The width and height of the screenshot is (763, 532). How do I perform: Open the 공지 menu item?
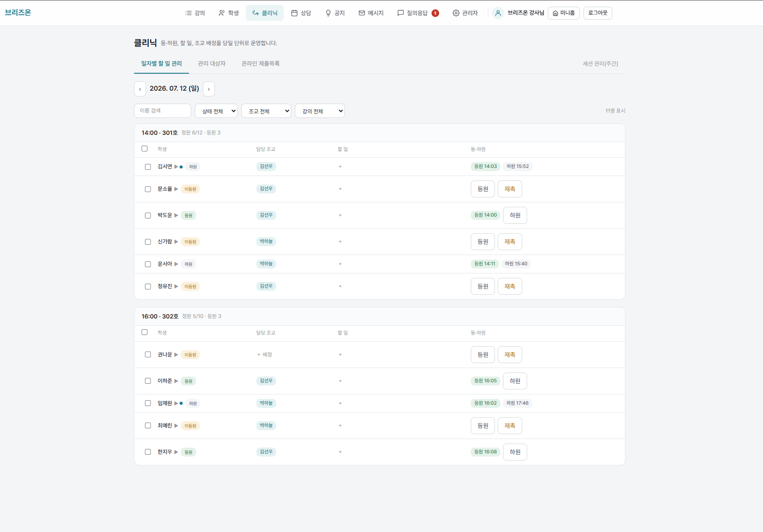[x=335, y=13]
